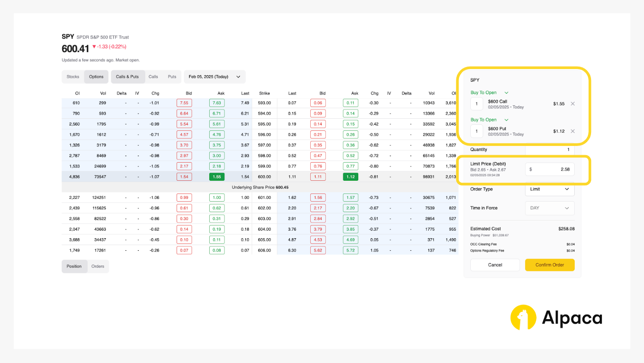Viewport: 644px width, 363px height.
Task: Open the Time in Force DAY dropdown
Action: coord(550,208)
